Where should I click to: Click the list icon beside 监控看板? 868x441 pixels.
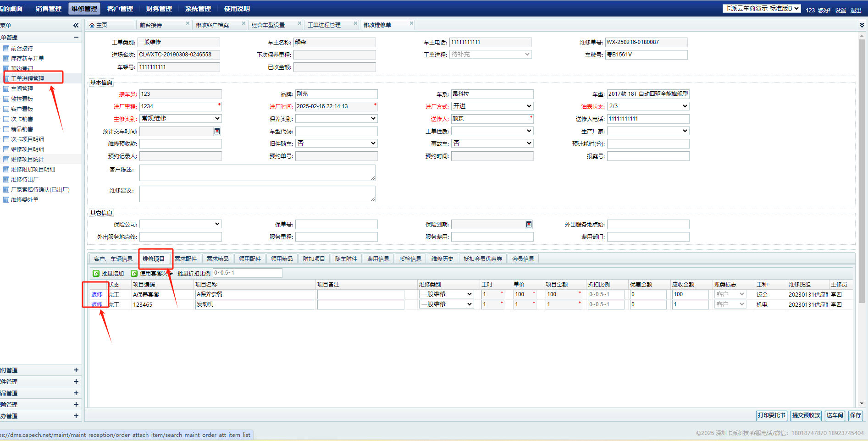(x=6, y=99)
